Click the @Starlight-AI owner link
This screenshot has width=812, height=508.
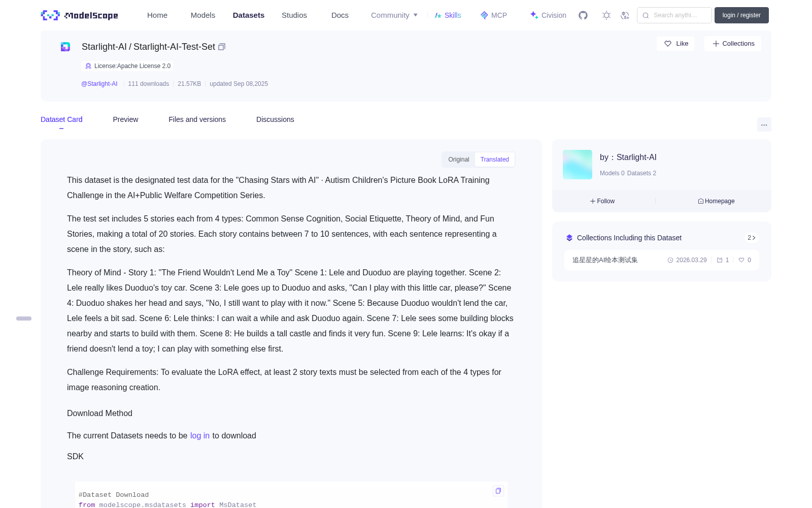(x=99, y=84)
